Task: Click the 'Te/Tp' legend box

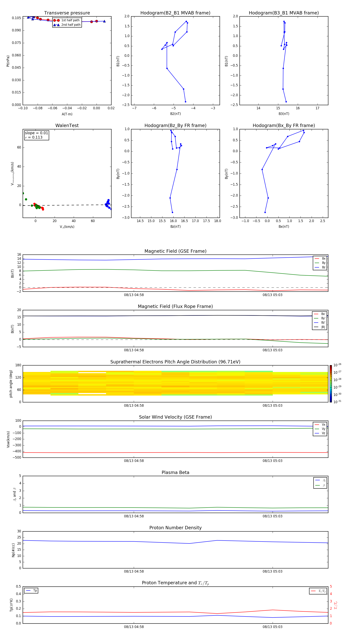Action: click(318, 591)
